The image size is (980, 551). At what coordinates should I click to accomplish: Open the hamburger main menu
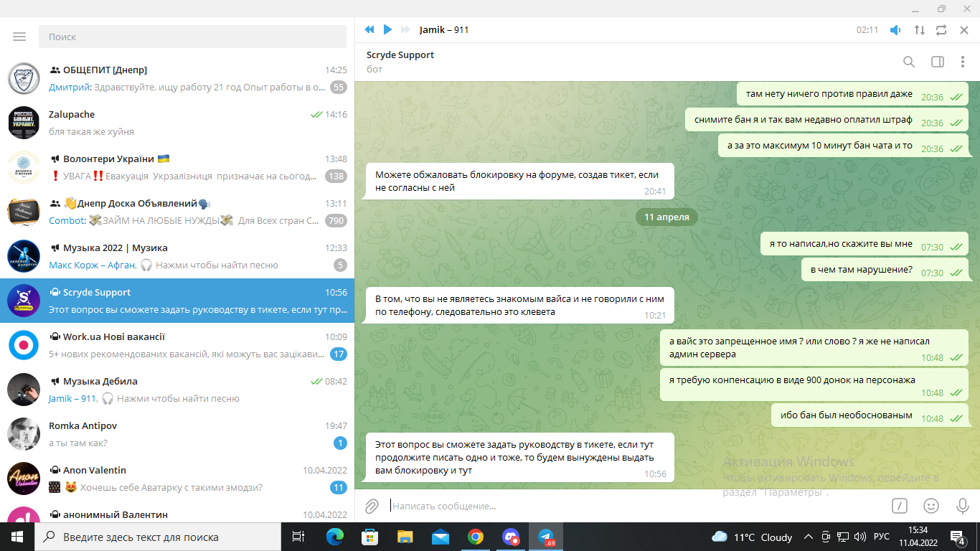[x=19, y=37]
